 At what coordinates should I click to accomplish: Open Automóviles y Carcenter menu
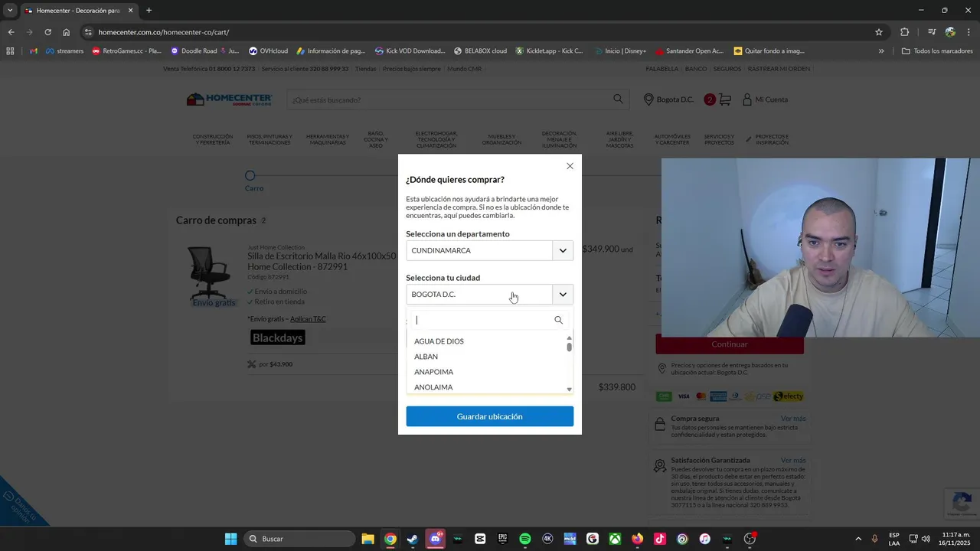click(672, 139)
